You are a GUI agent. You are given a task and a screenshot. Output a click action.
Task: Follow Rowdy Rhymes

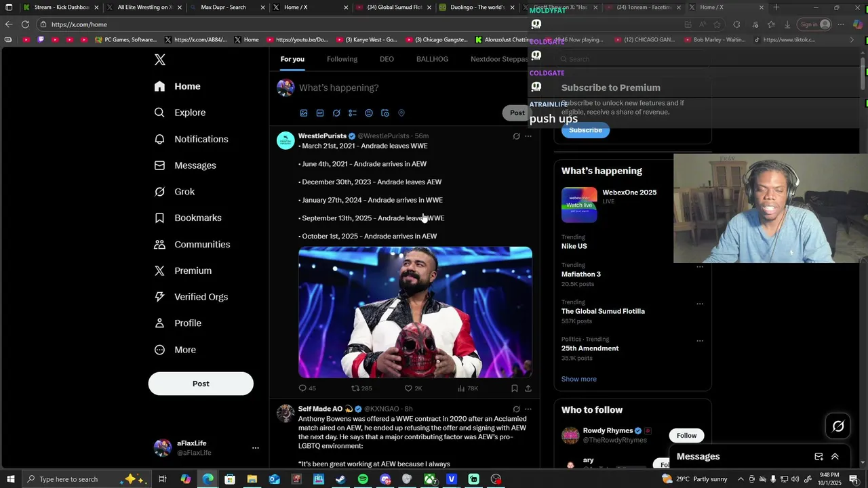(686, 436)
